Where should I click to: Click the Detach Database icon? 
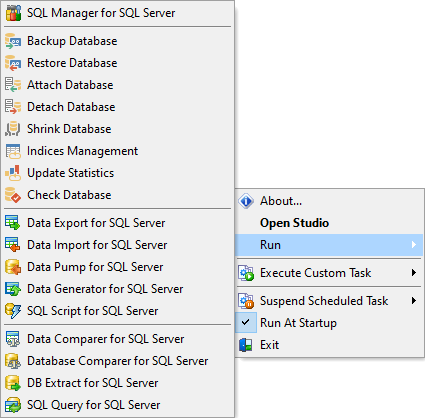(13, 107)
